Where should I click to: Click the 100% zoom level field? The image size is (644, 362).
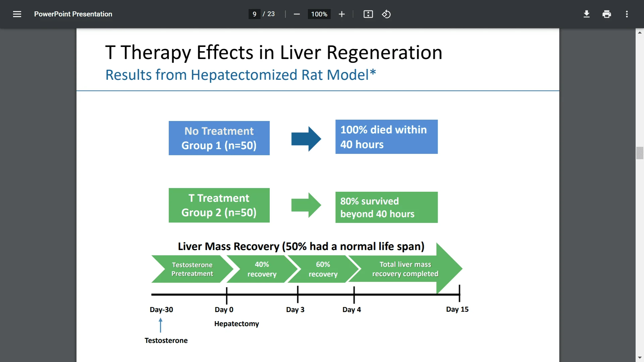coord(319,14)
